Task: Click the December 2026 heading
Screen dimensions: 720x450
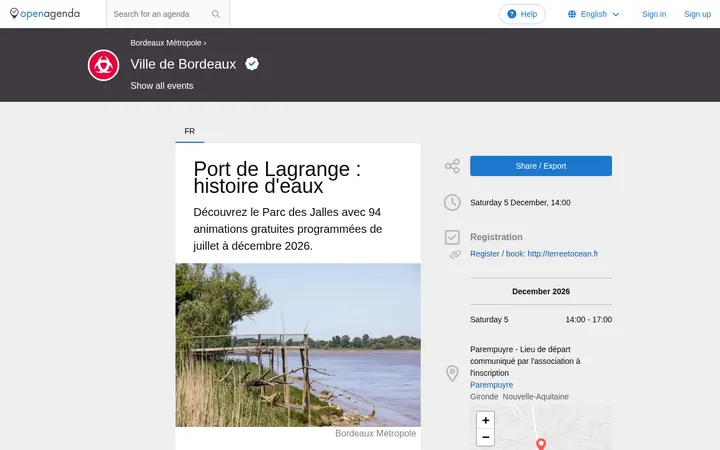Action: (x=540, y=292)
